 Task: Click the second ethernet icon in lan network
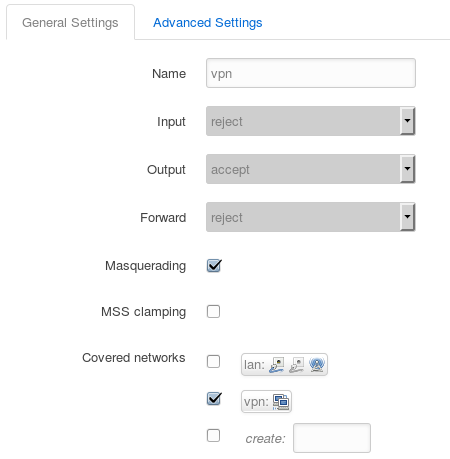coord(296,365)
